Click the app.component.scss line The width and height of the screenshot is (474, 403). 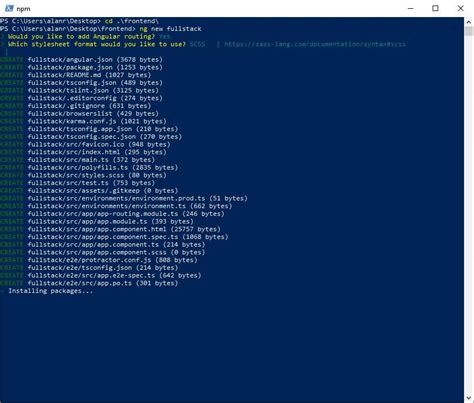103,252
